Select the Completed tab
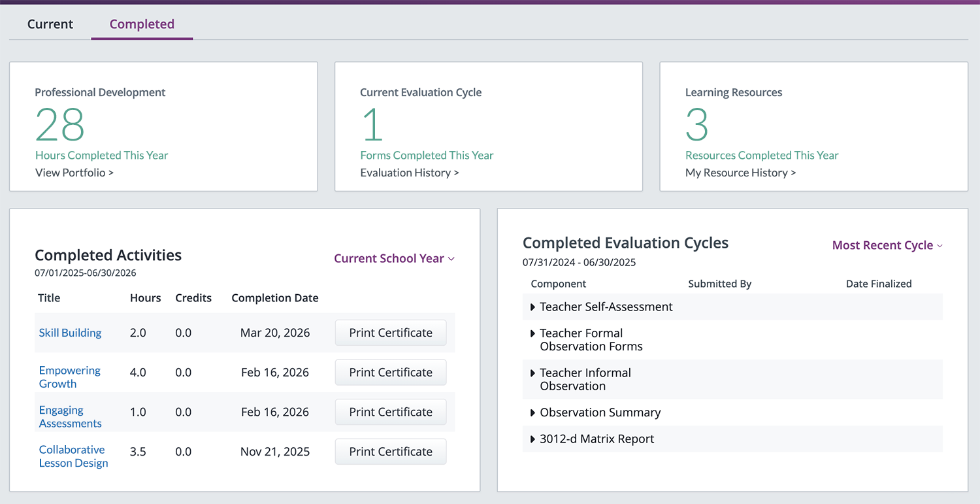 [x=142, y=24]
